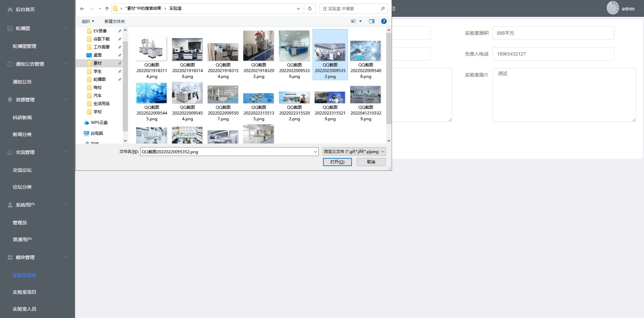Select thumbnail QQ截图20220219183202.png
The image size is (644, 318).
click(259, 55)
